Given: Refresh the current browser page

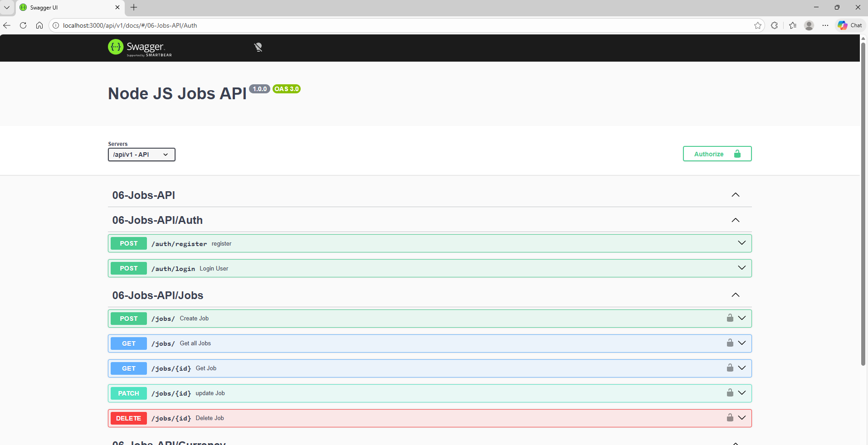Looking at the screenshot, I should click(23, 25).
